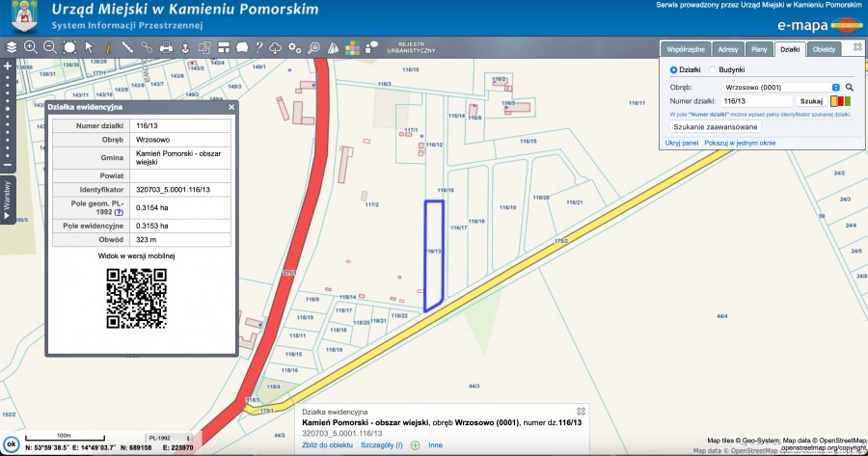Switch to the Współrzędne tab
This screenshot has width=868, height=456.
click(687, 48)
